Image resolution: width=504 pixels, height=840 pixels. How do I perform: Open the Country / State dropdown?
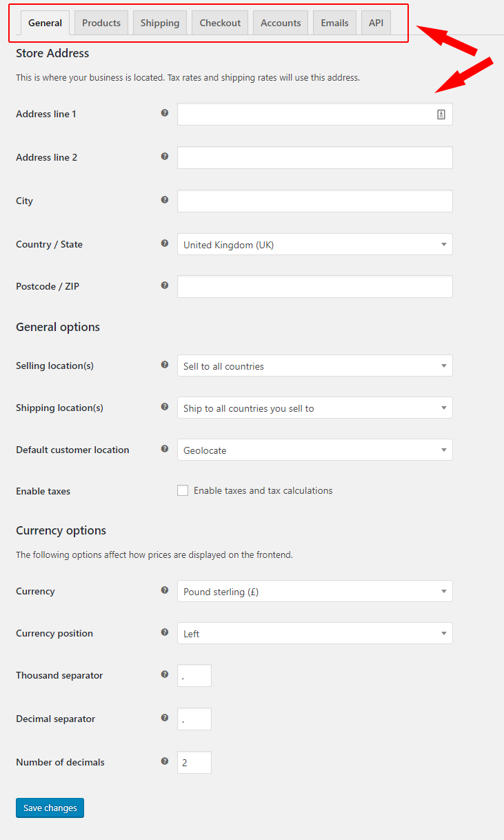click(x=315, y=244)
